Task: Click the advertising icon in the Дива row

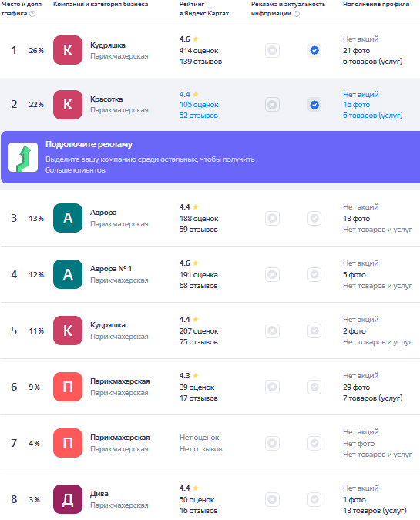Action: 272,499
